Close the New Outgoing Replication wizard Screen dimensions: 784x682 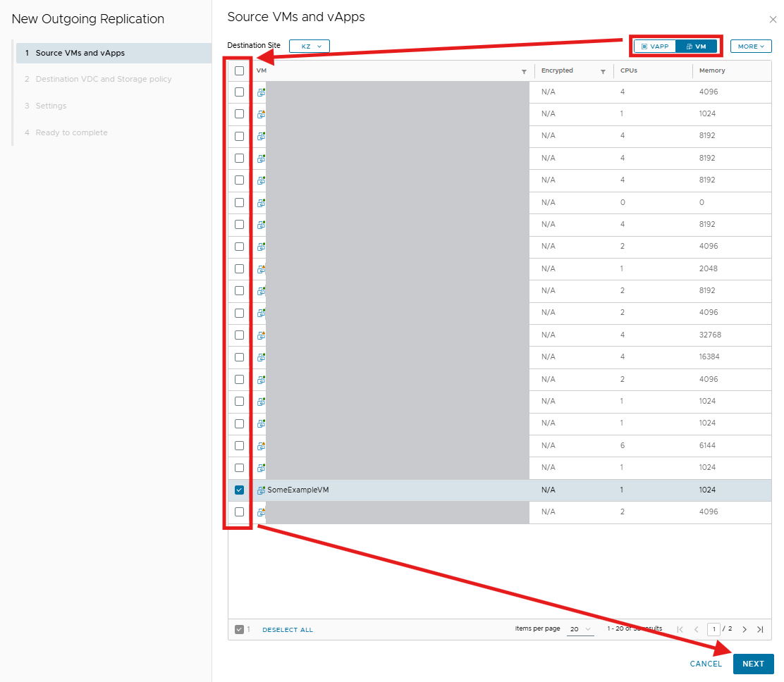pyautogui.click(x=773, y=20)
